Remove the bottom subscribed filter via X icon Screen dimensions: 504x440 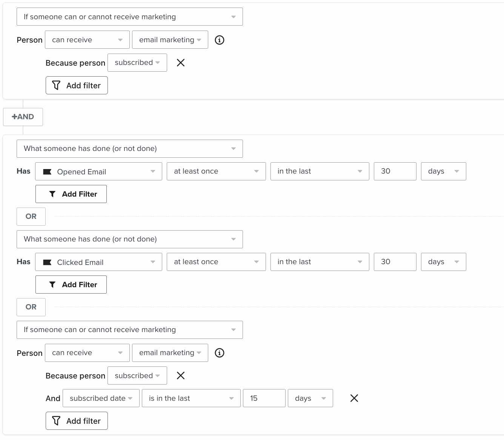(181, 375)
